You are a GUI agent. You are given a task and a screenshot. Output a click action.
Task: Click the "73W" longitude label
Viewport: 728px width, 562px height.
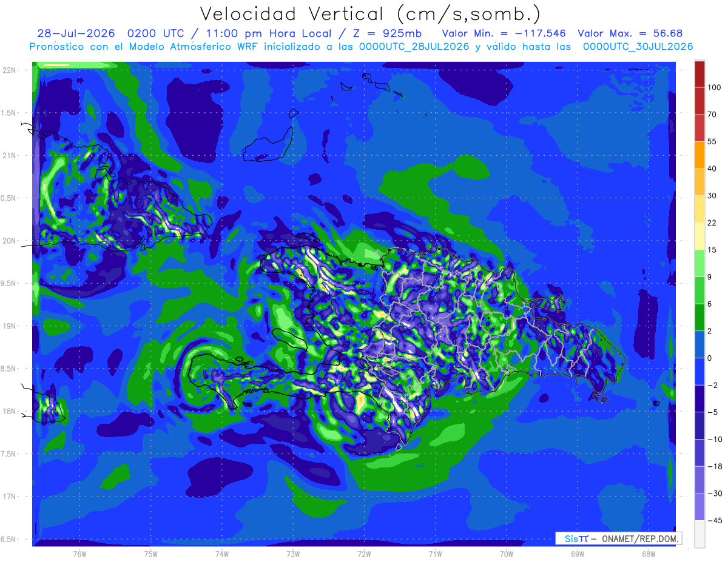[x=293, y=554]
